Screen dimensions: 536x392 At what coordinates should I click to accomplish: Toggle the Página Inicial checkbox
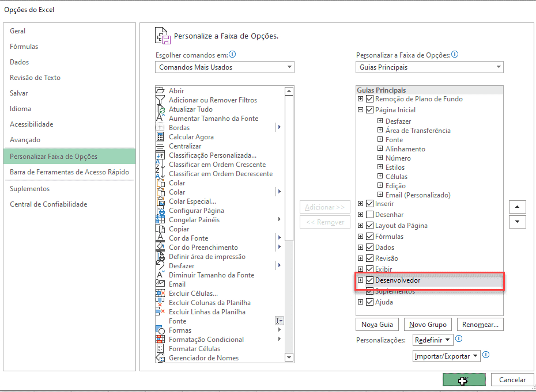[x=369, y=110]
